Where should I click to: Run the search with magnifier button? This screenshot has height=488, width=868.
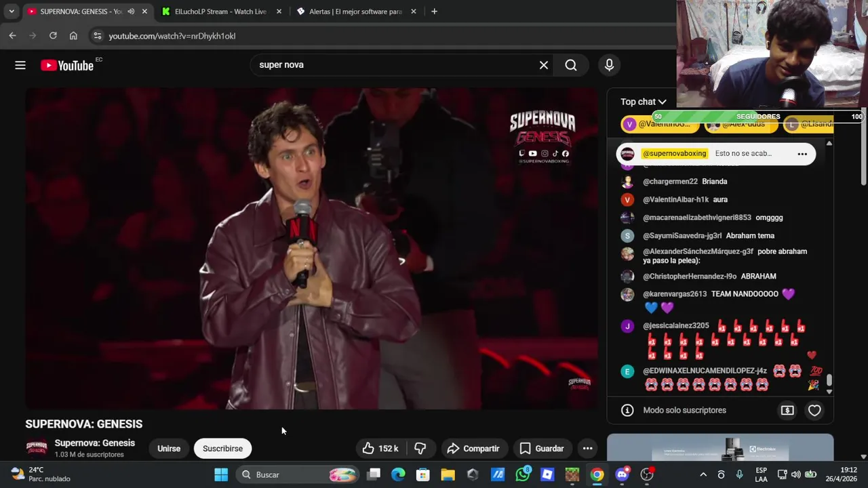click(x=571, y=65)
